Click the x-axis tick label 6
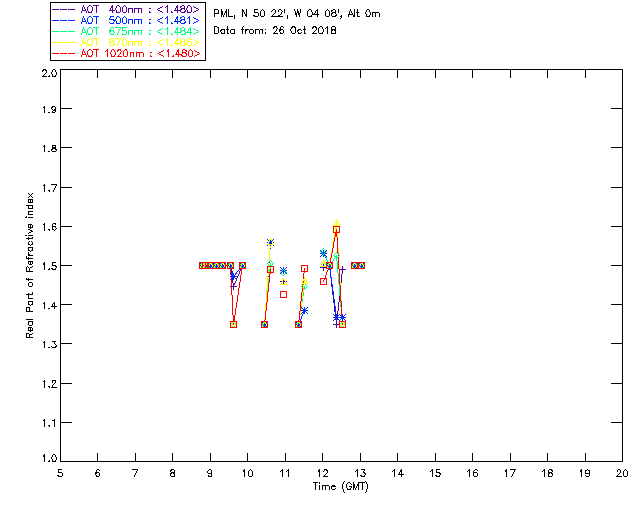This screenshot has height=512, width=640. pos(98,473)
